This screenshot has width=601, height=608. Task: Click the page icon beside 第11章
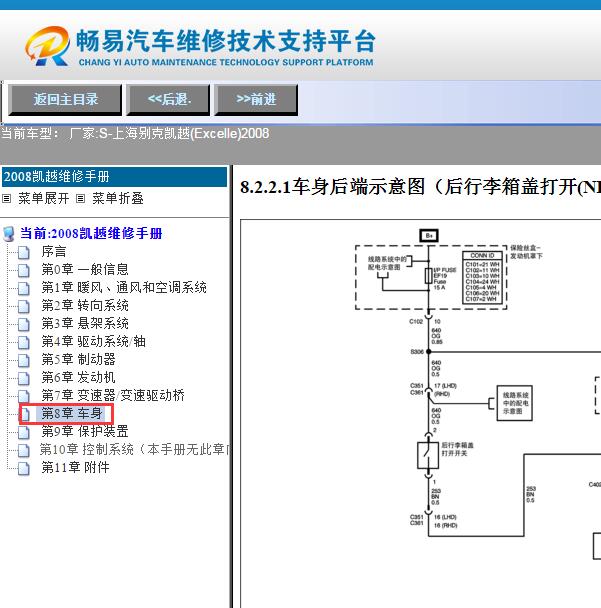[24, 468]
